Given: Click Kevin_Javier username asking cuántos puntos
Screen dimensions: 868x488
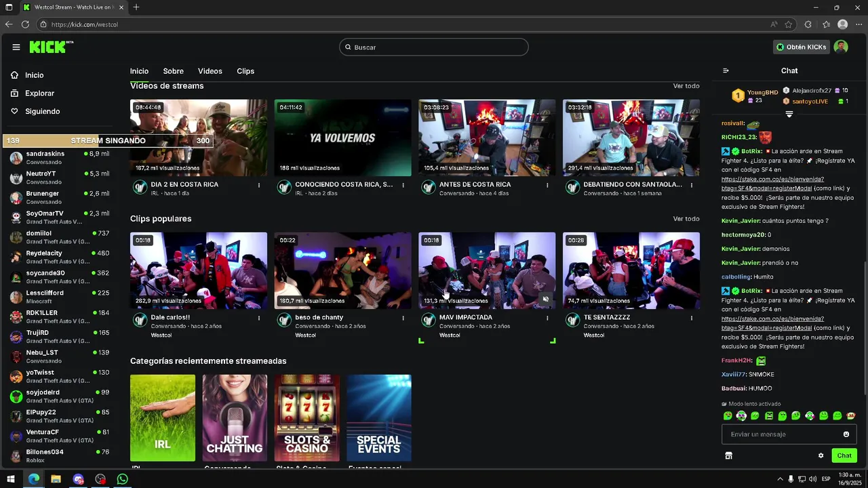Looking at the screenshot, I should tap(740, 221).
